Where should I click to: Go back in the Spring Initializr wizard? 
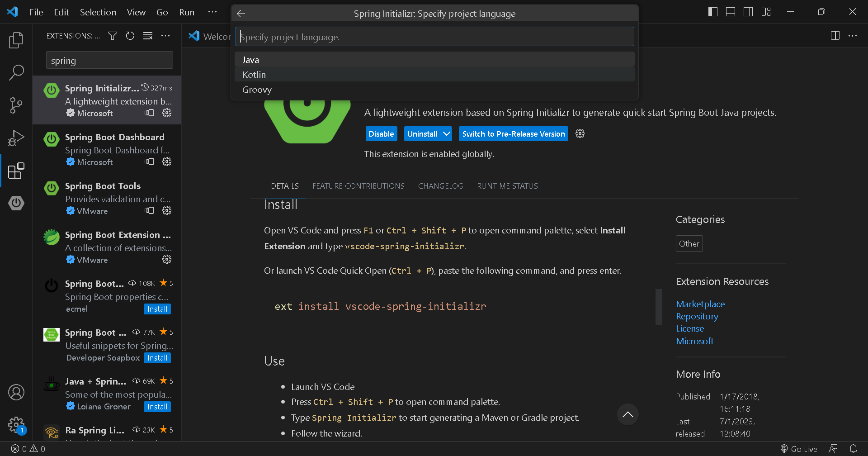coord(241,14)
